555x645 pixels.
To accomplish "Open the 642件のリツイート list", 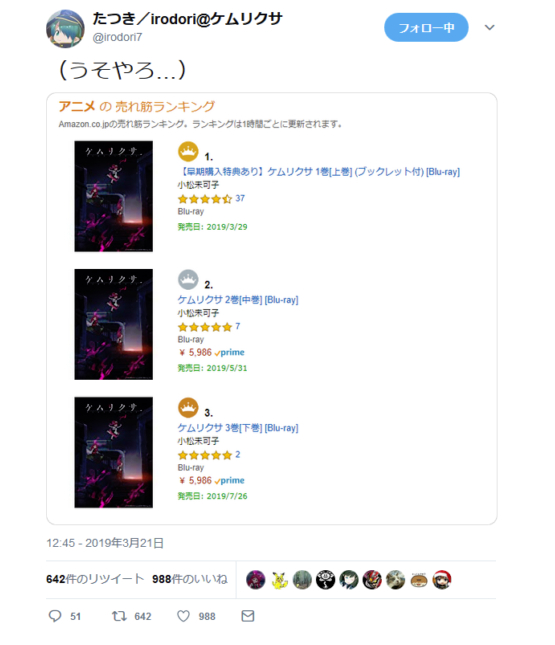I will pyautogui.click(x=95, y=579).
